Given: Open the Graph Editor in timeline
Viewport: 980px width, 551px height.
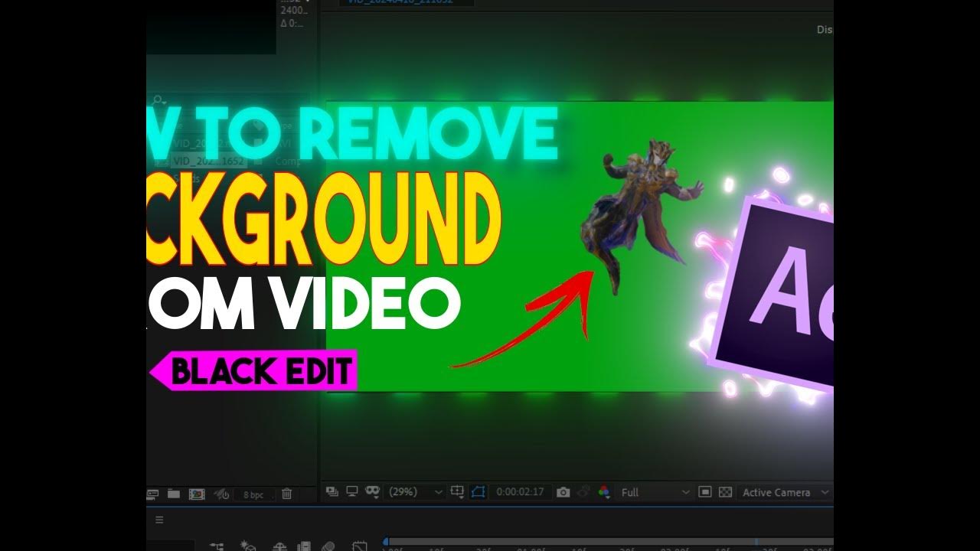Looking at the screenshot, I should [360, 546].
